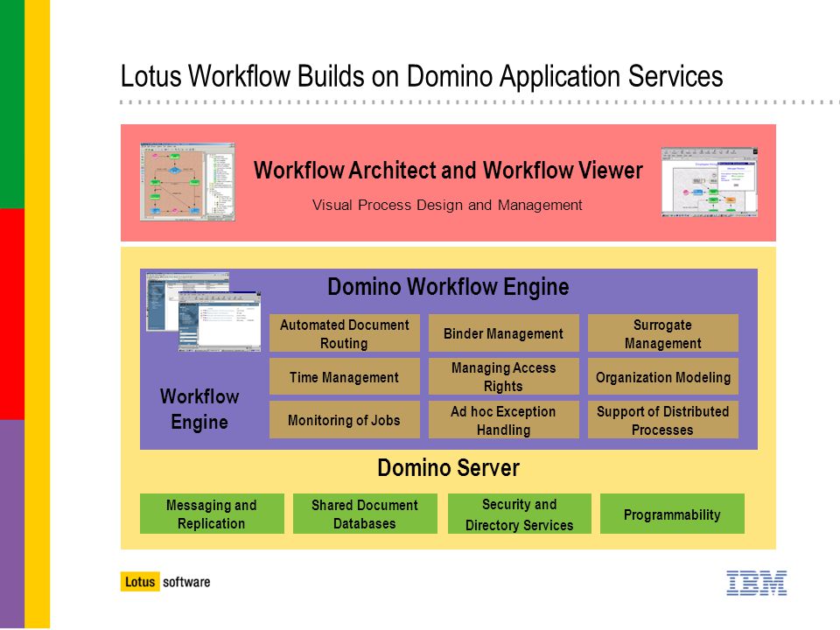Click the 'Workflow Engine' label in purple panel
The height and width of the screenshot is (630, 840).
tap(199, 409)
